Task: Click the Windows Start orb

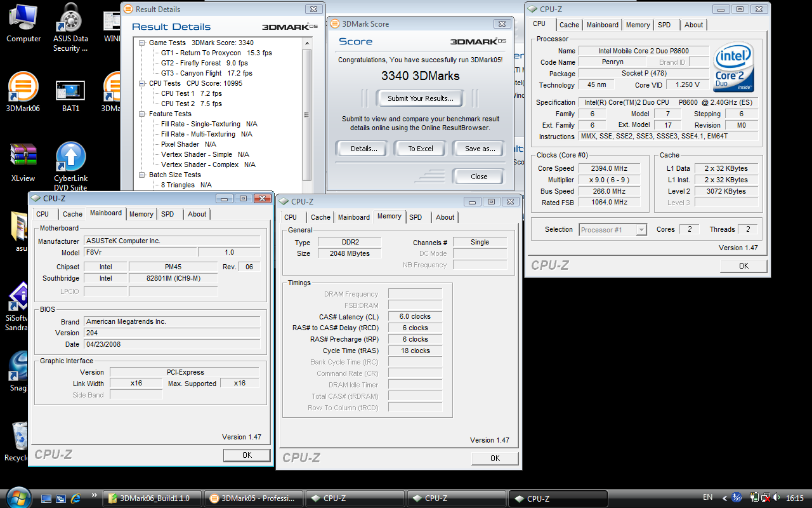Action: [x=18, y=497]
